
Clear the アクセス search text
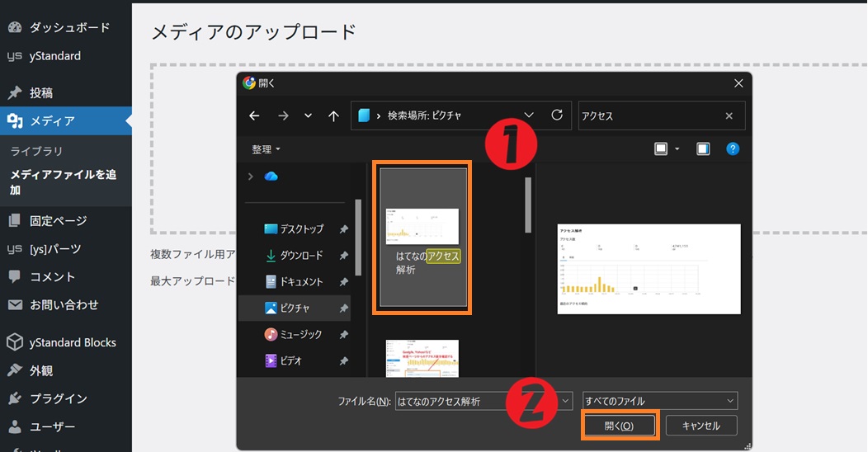pyautogui.click(x=729, y=115)
